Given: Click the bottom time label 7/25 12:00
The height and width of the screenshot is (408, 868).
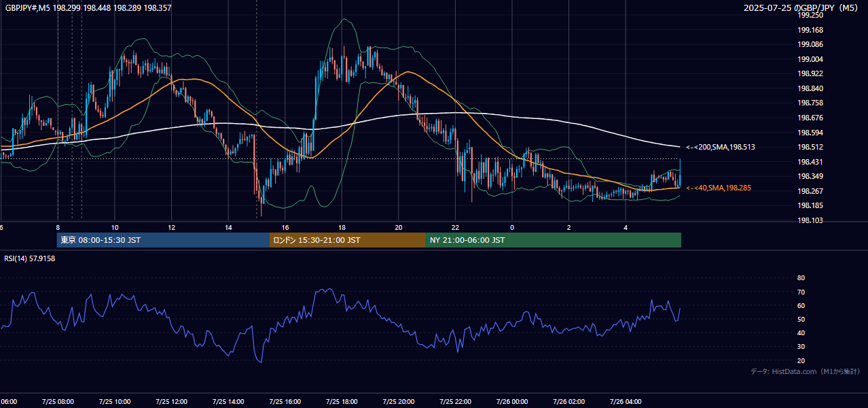Looking at the screenshot, I should pyautogui.click(x=171, y=402).
